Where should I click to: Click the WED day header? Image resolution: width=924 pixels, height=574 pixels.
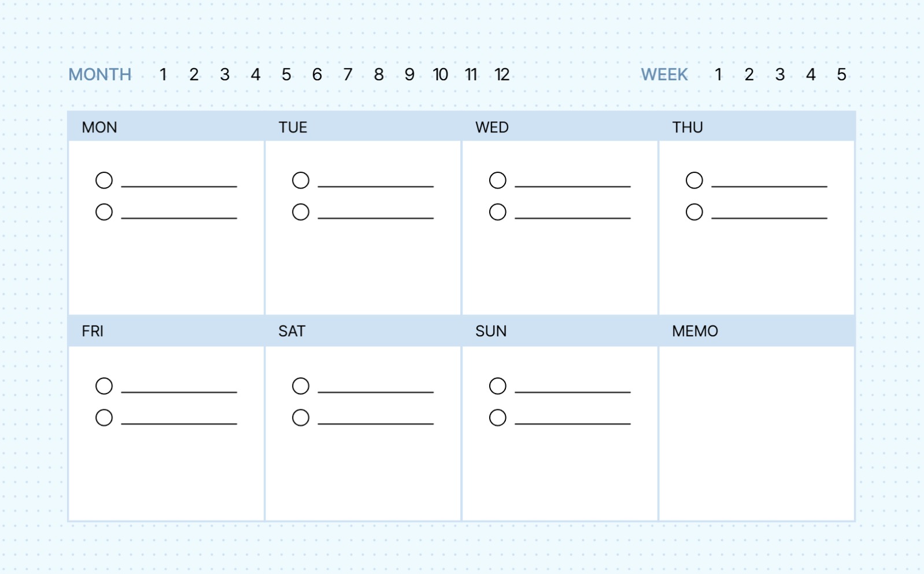492,127
